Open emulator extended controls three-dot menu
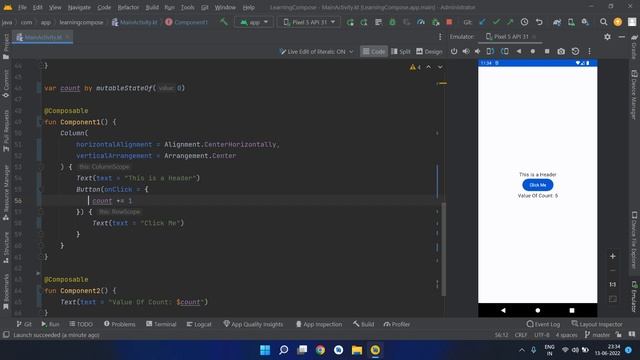640x360 pixels. pyautogui.click(x=589, y=51)
